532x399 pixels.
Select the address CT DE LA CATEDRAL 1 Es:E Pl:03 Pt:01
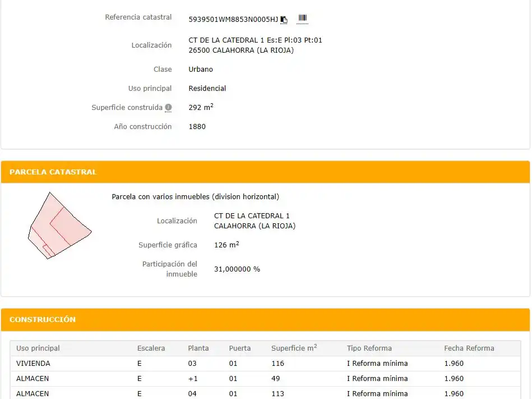click(x=255, y=40)
